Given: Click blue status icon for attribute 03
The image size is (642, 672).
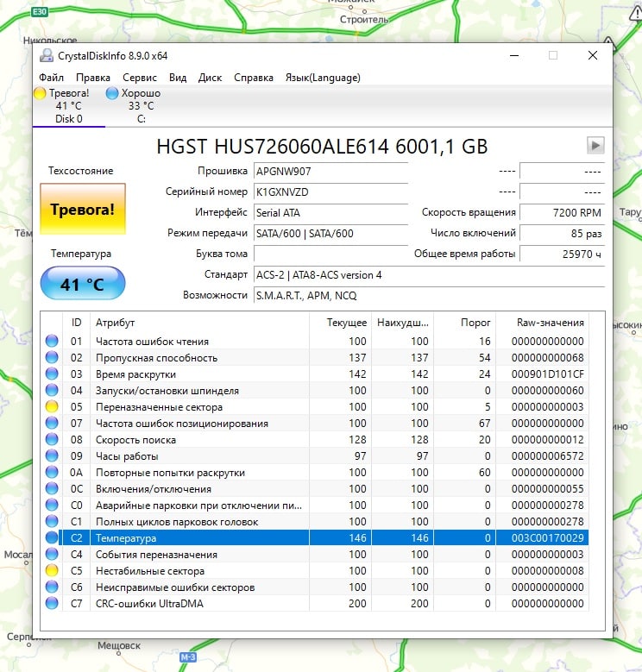Looking at the screenshot, I should (x=52, y=374).
